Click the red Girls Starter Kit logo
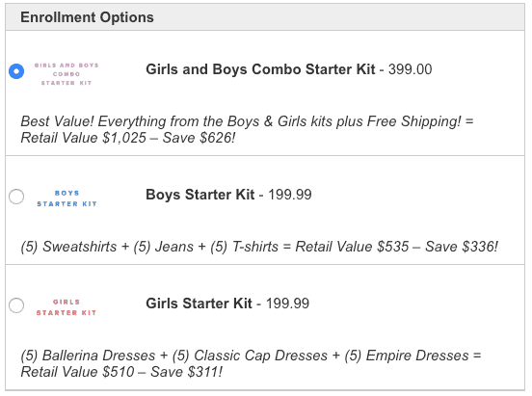The width and height of the screenshot is (532, 396). [x=66, y=307]
